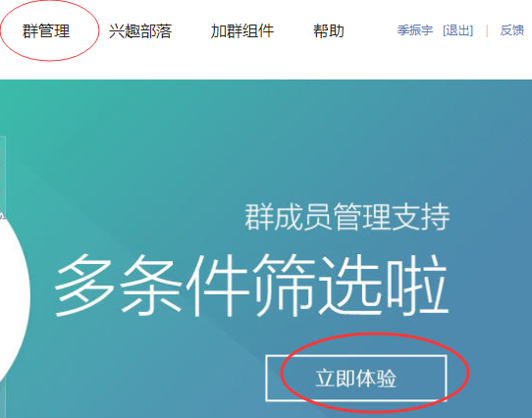
Task: Try the filter feature via 立即体验
Action: [356, 378]
